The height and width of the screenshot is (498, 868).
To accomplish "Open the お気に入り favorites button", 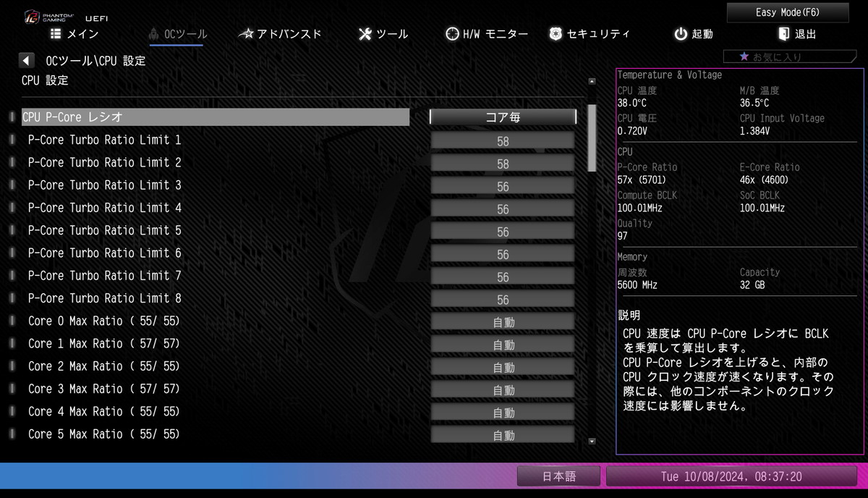I will coord(779,56).
